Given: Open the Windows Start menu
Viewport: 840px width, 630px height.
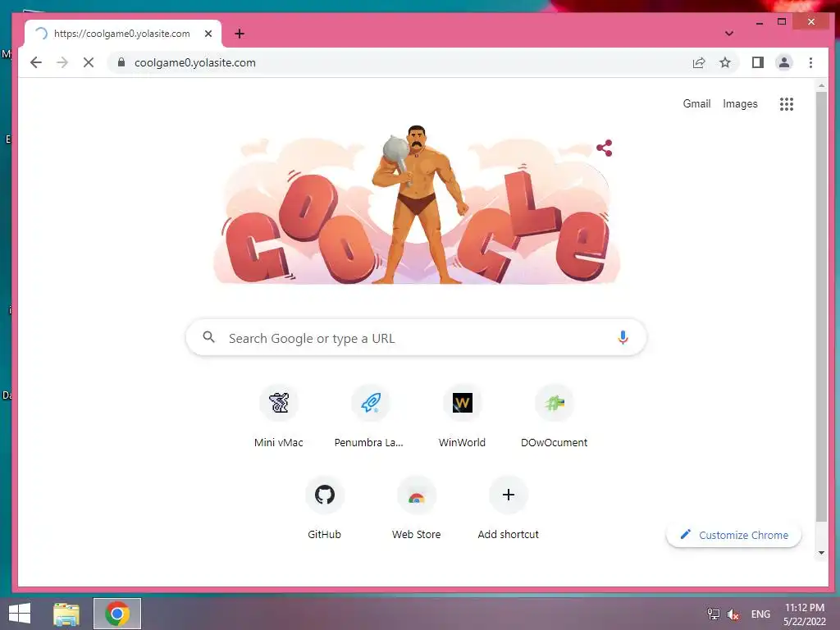Looking at the screenshot, I should pyautogui.click(x=20, y=614).
